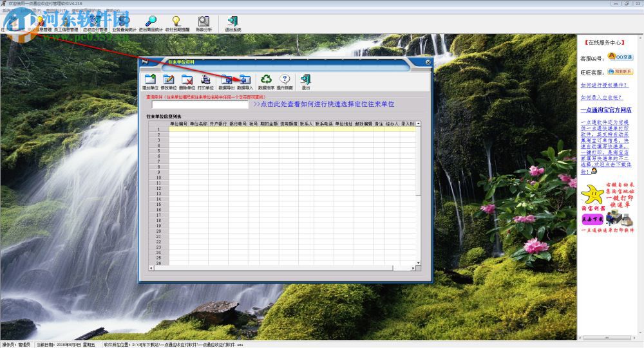The height and width of the screenshot is (348, 644).
Task: Click 单位名称 column header
Action: (x=198, y=124)
